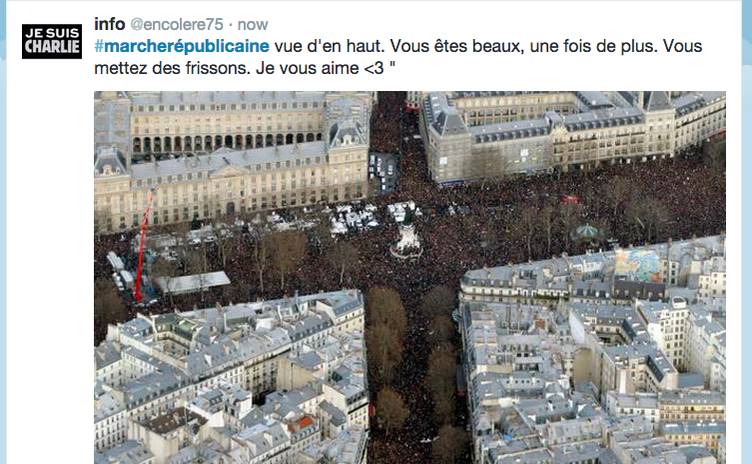The height and width of the screenshot is (464, 752).
Task: Click the tweet text "vue d'en haut"
Action: [329, 46]
